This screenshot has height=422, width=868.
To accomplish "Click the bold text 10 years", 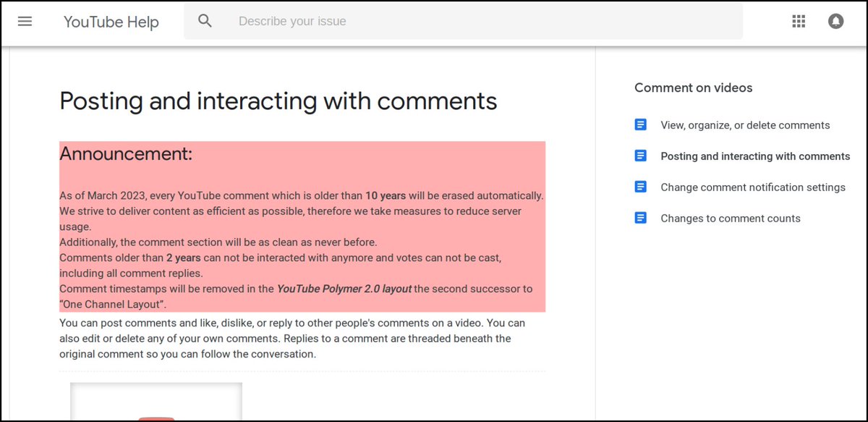I will click(386, 196).
